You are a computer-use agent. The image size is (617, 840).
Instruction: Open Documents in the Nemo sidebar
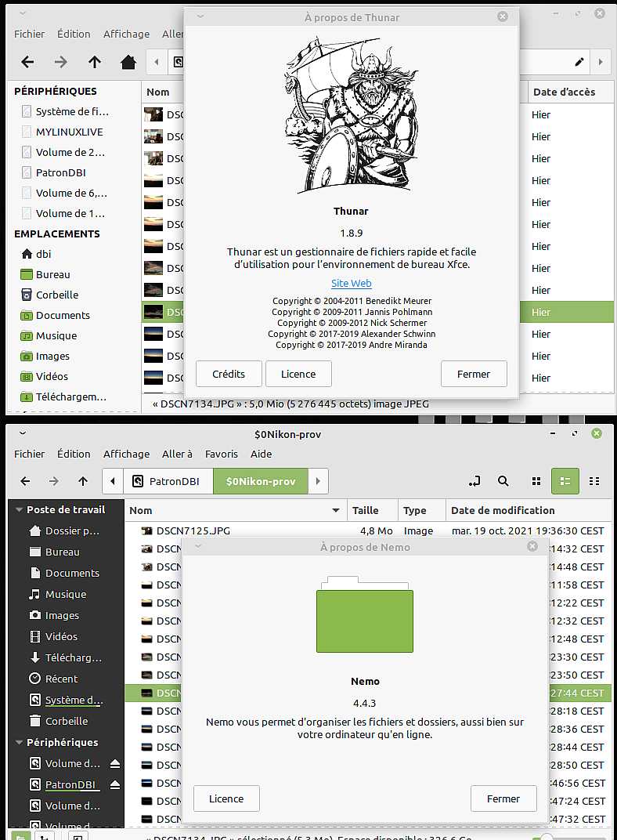(64, 574)
